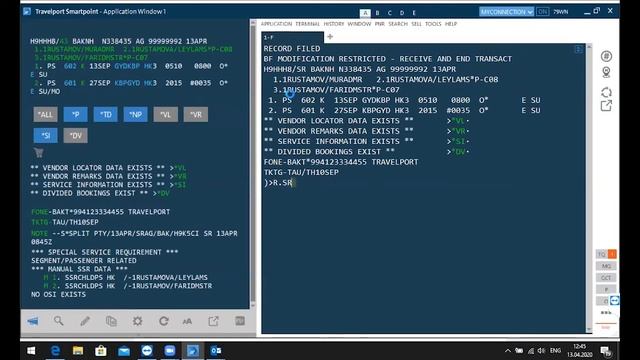Open the WINDOW menu
Screen dimensions: 640x360
[x=359, y=24]
